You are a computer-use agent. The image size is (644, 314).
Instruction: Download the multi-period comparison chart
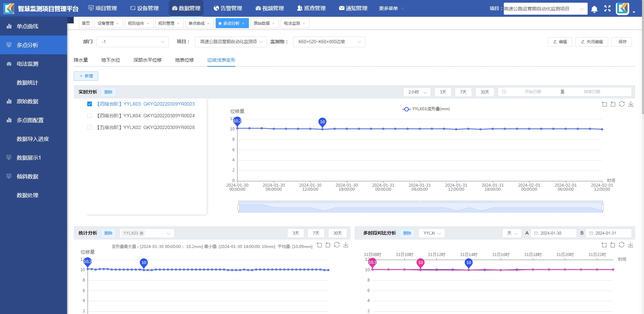coord(631,245)
